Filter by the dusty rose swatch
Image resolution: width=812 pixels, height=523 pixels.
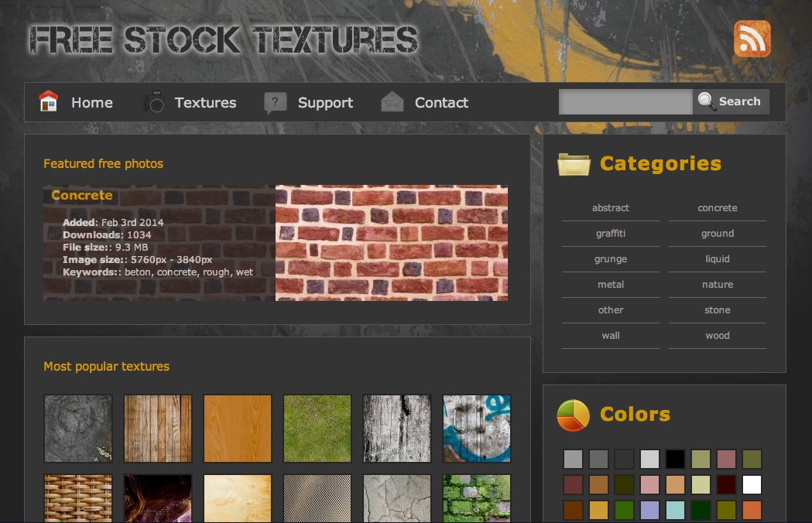(x=727, y=460)
